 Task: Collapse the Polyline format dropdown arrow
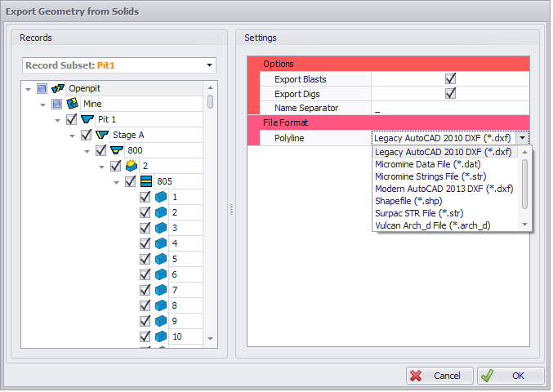tap(522, 138)
